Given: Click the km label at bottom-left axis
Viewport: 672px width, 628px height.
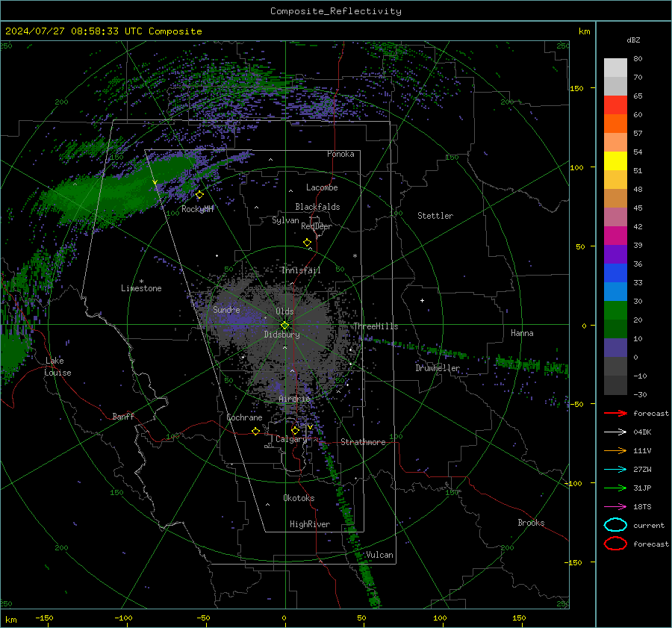Looking at the screenshot, I should click(x=10, y=620).
